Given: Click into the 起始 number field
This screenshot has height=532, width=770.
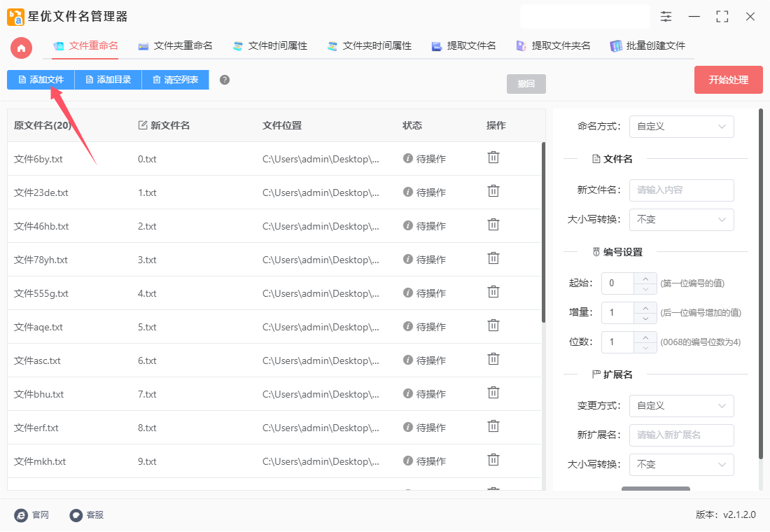Looking at the screenshot, I should click(618, 283).
